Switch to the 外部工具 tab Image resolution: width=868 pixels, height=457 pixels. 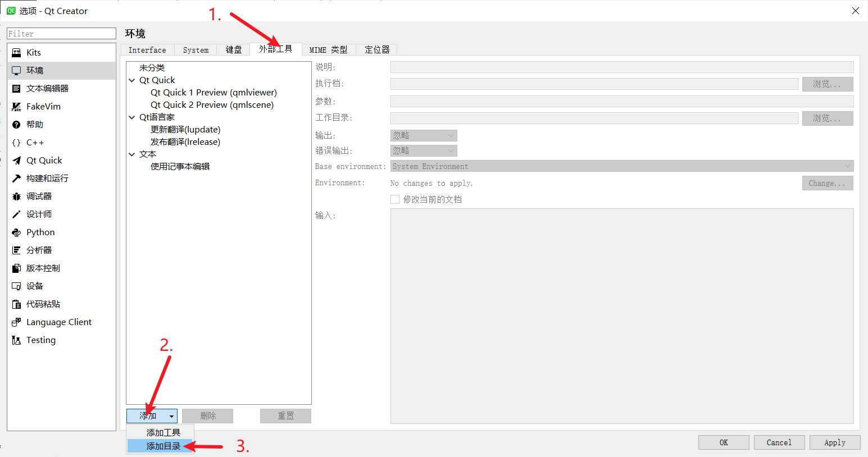[x=276, y=49]
